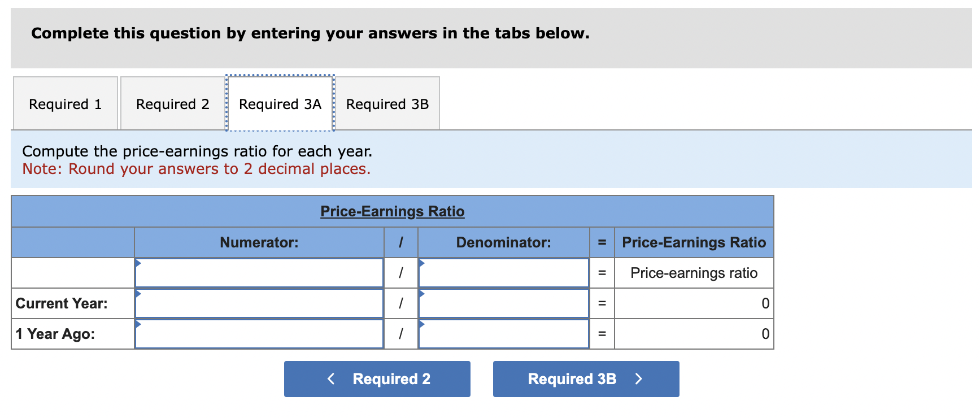Image resolution: width=980 pixels, height=418 pixels.
Task: Click the red rounding instruction note
Action: tap(196, 168)
